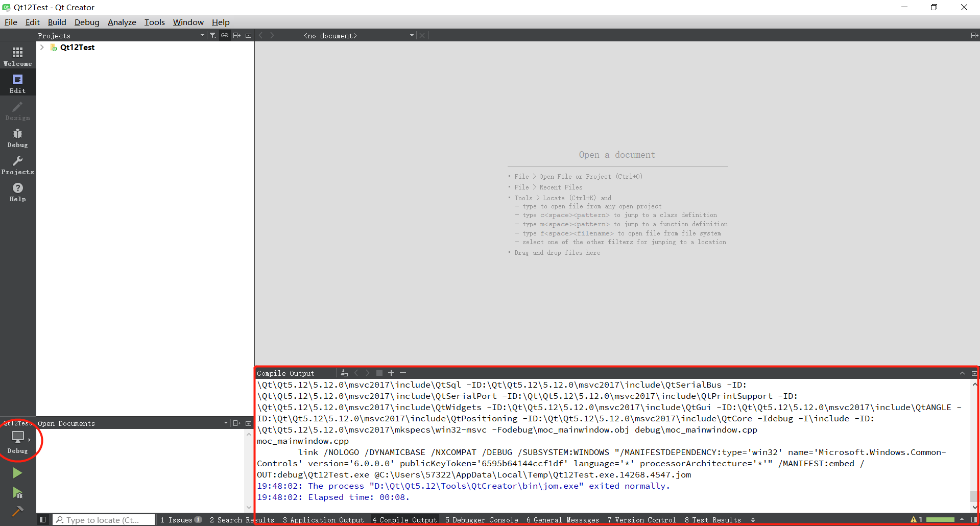Run the project with green play button
The height and width of the screenshot is (526, 980).
(x=17, y=473)
